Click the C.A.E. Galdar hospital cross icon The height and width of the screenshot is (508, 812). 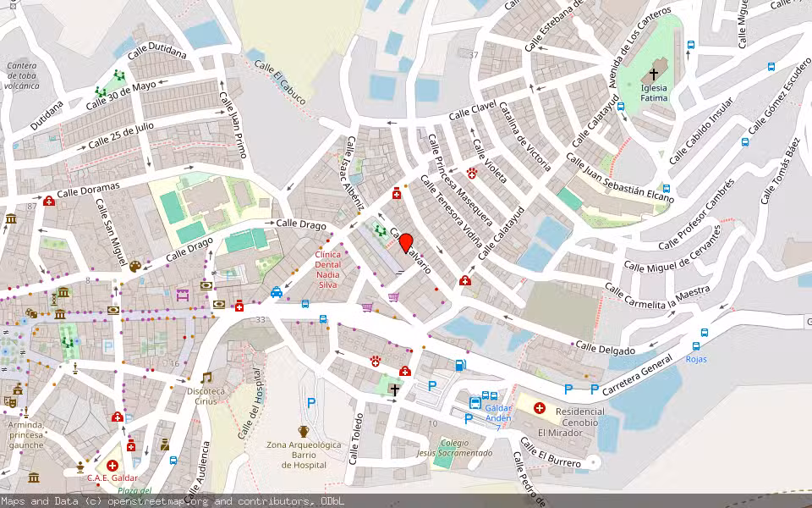[x=112, y=465]
